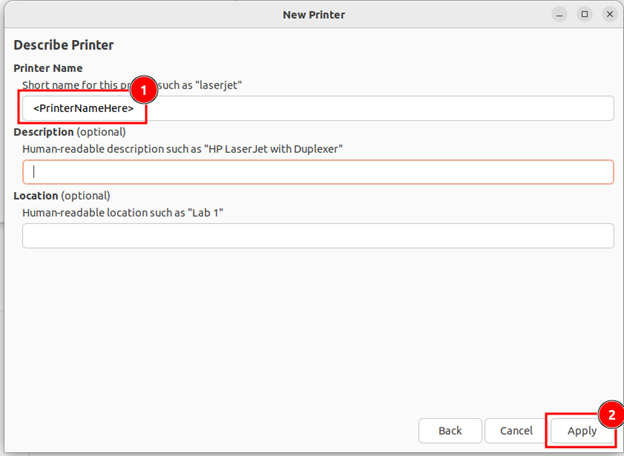Click the red annotation badge numbered 1
This screenshot has height=456, width=624.
(x=143, y=90)
